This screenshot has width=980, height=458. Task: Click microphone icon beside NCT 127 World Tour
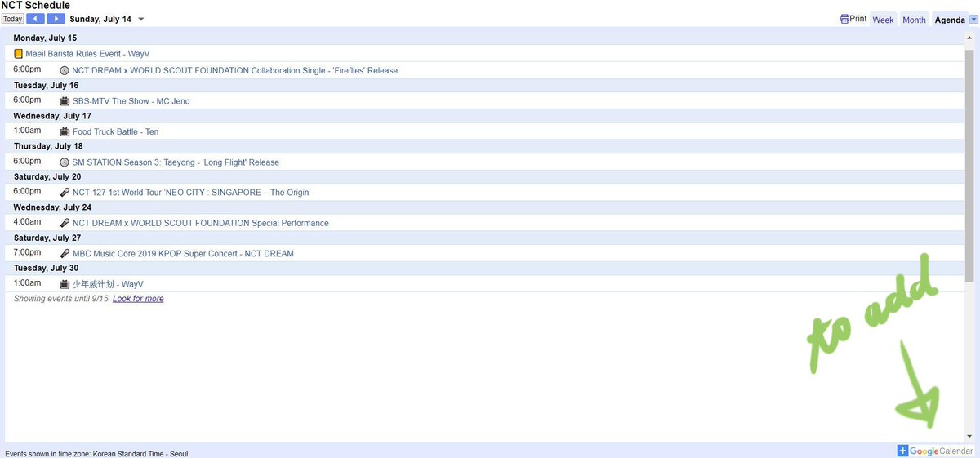point(65,193)
